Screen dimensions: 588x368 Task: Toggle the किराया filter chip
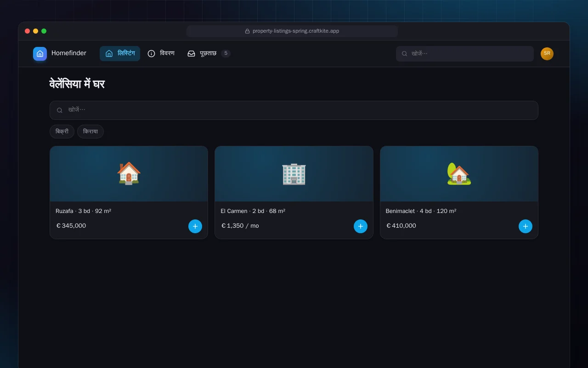[x=90, y=132]
